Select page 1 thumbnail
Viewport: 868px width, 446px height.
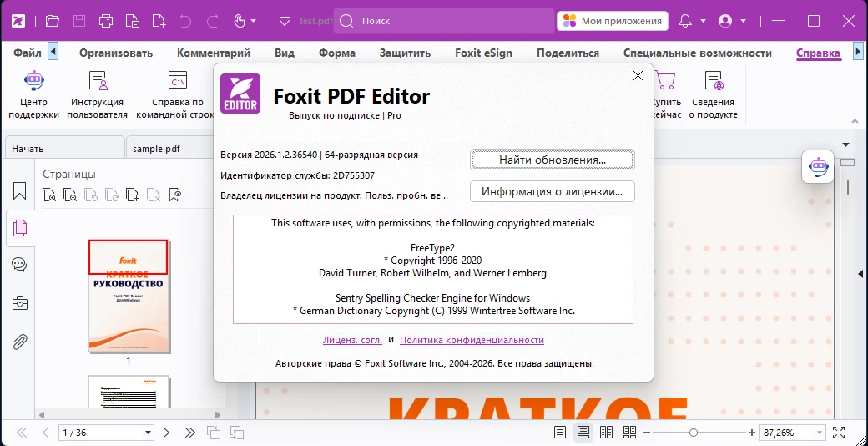pos(129,296)
